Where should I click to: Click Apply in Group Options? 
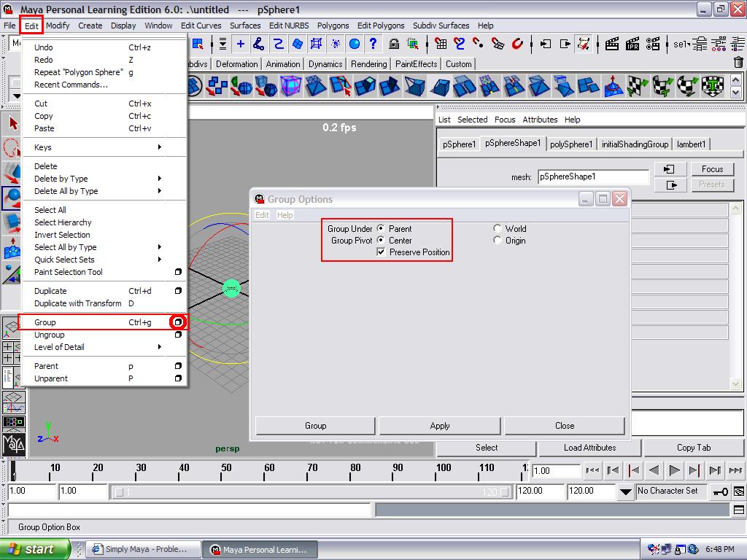(x=440, y=426)
